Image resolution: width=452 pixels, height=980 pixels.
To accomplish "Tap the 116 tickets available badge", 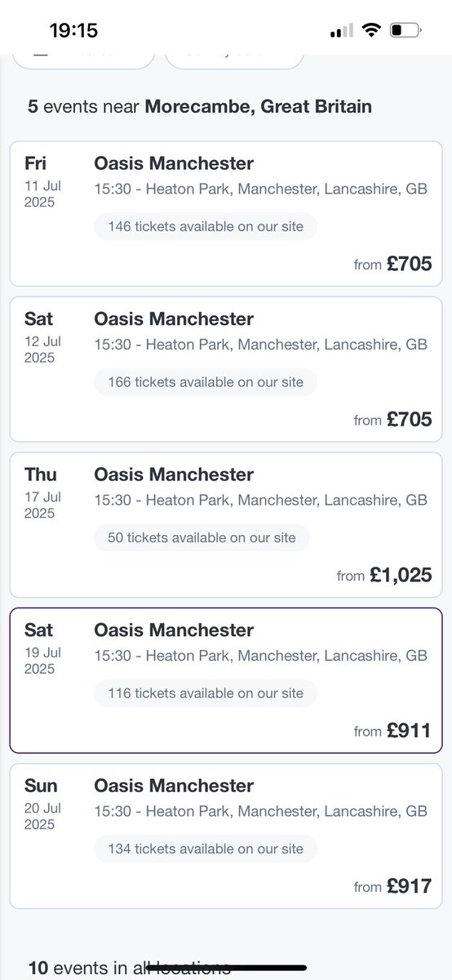I will click(x=206, y=693).
